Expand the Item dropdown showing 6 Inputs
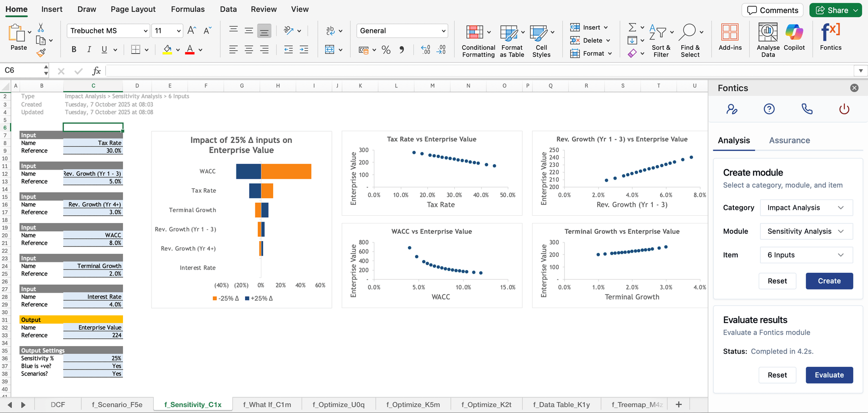 (806, 255)
